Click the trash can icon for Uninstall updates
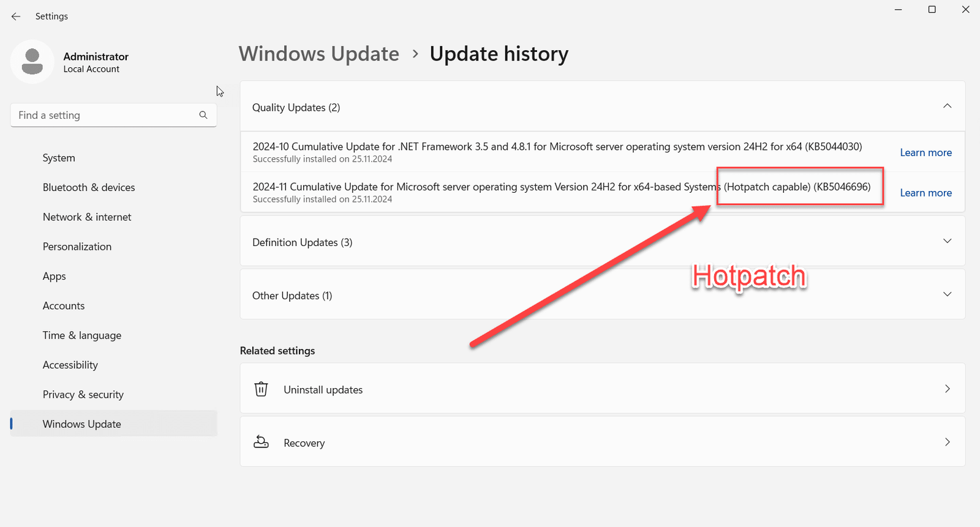Viewport: 980px width, 527px height. [x=261, y=389]
